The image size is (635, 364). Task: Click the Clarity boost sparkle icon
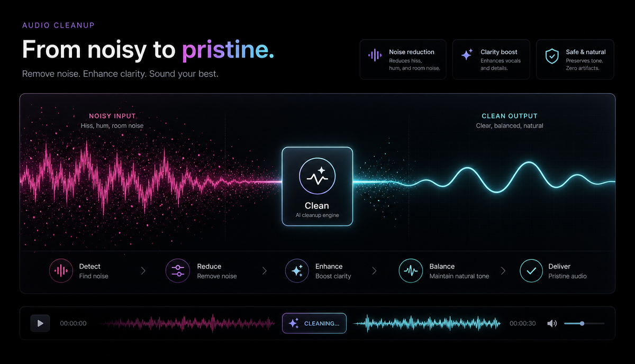click(x=467, y=55)
